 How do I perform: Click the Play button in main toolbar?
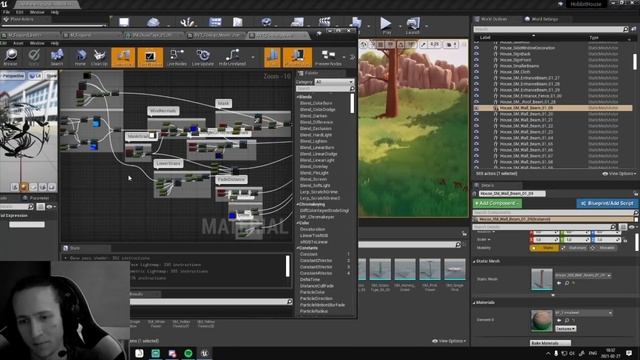click(x=386, y=24)
